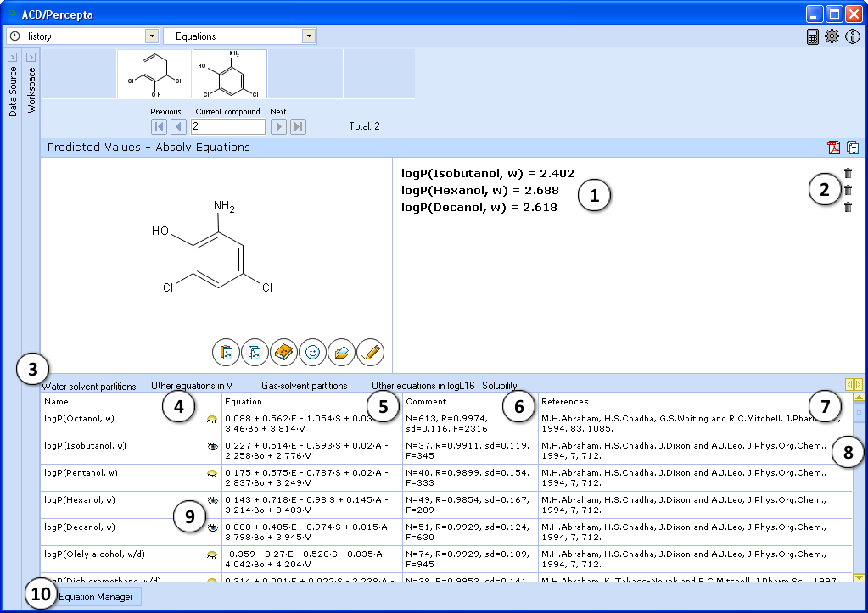
Task: Open Other equations in logL16 tab
Action: [x=423, y=386]
